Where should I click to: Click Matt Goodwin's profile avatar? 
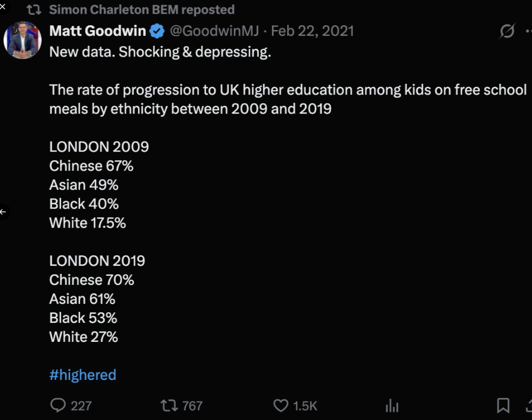click(x=23, y=40)
